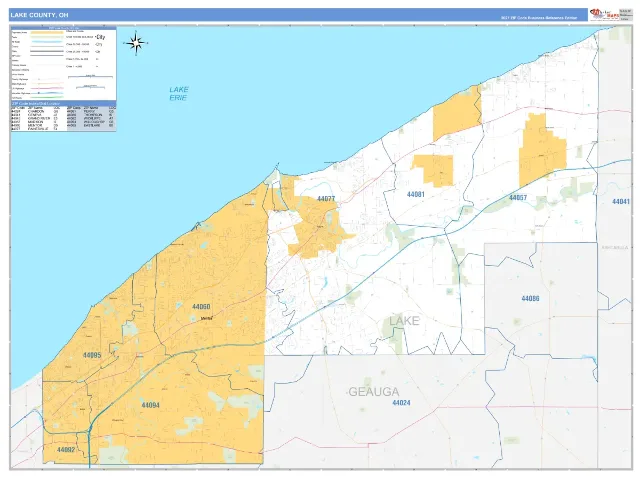Viewport: 640px width, 480px height.
Task: Click ZIP code label 44057
Action: tap(518, 198)
